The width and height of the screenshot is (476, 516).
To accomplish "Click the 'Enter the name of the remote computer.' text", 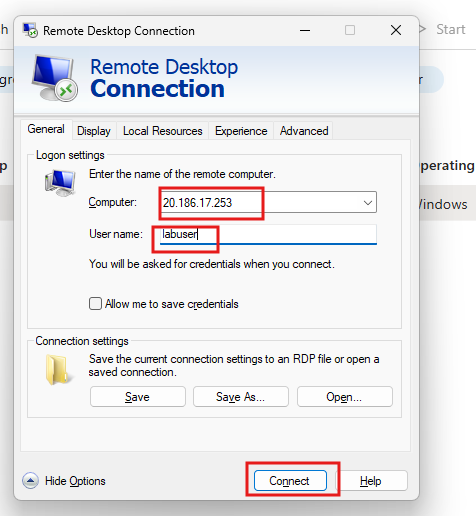I will click(182, 174).
